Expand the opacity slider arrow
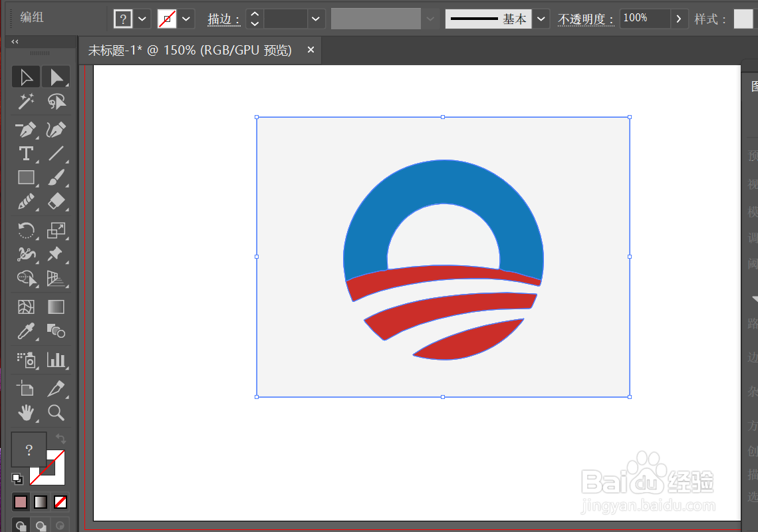 [x=679, y=19]
